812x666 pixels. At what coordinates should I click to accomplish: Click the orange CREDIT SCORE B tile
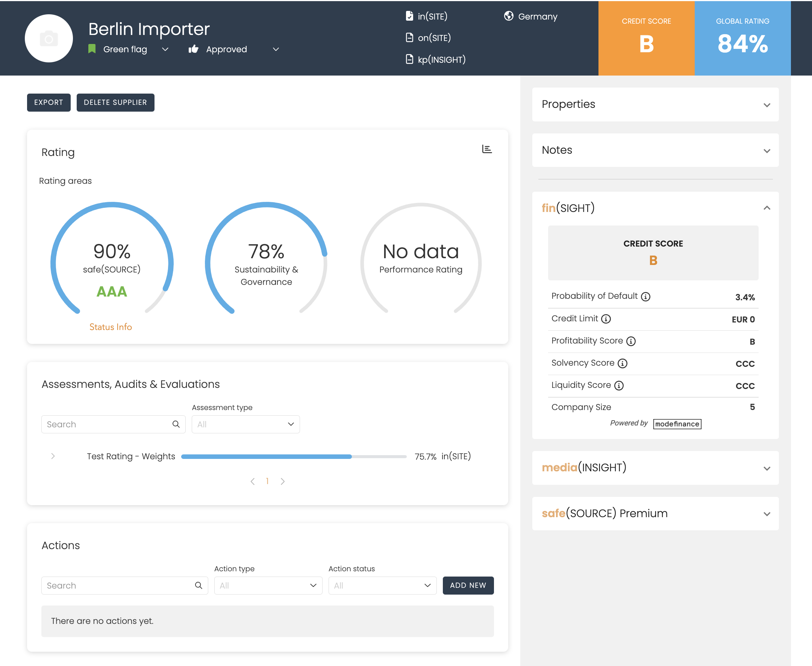pyautogui.click(x=646, y=38)
